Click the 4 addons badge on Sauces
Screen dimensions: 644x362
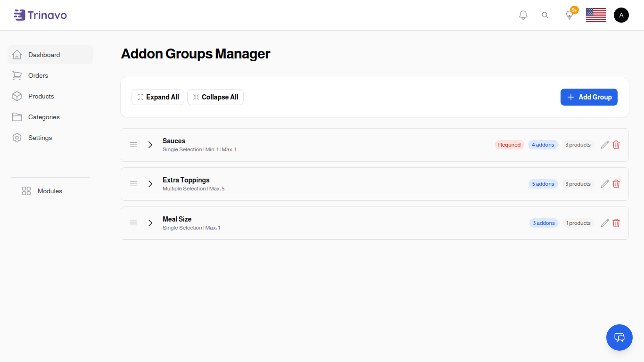(x=543, y=145)
